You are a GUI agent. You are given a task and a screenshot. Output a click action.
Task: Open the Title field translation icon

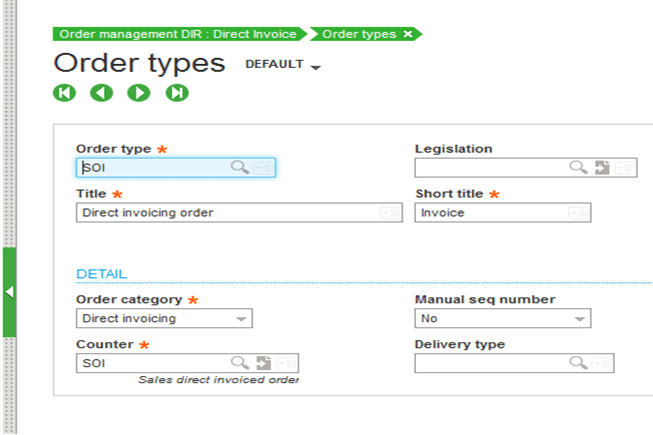(x=388, y=212)
